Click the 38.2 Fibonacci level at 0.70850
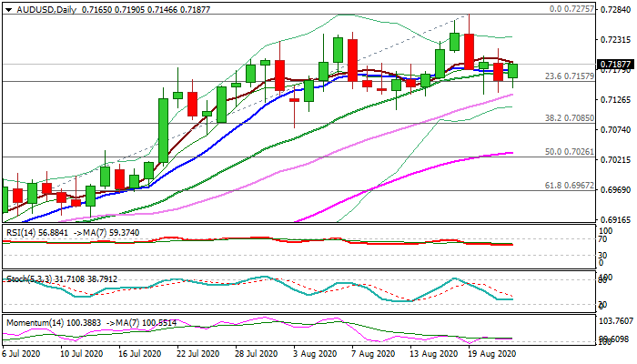The image size is (637, 364). pos(569,117)
